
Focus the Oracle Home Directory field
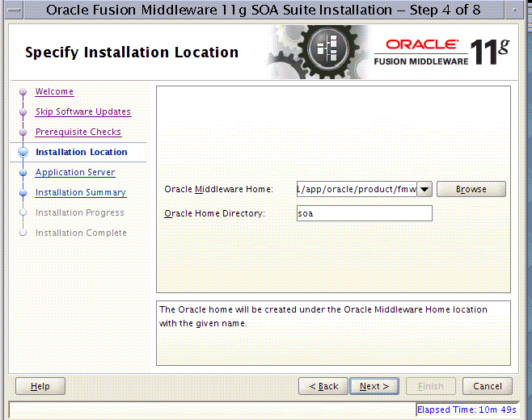click(x=365, y=213)
